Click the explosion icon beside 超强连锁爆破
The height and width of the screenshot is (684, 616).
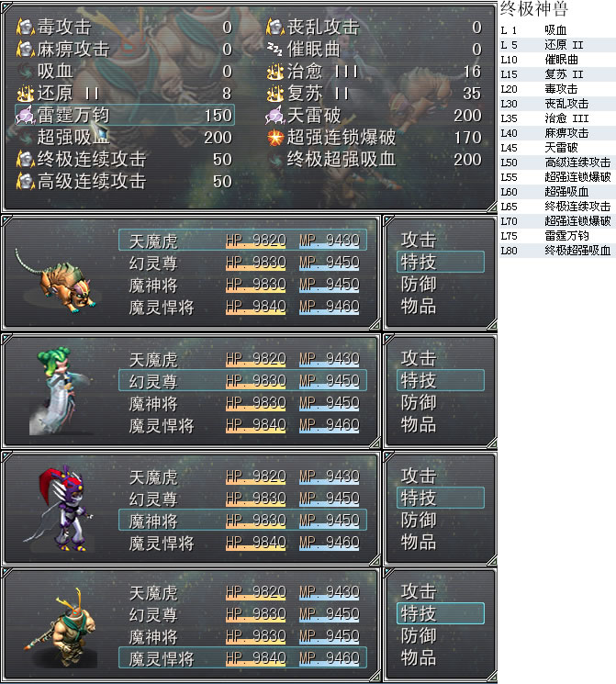tap(275, 138)
